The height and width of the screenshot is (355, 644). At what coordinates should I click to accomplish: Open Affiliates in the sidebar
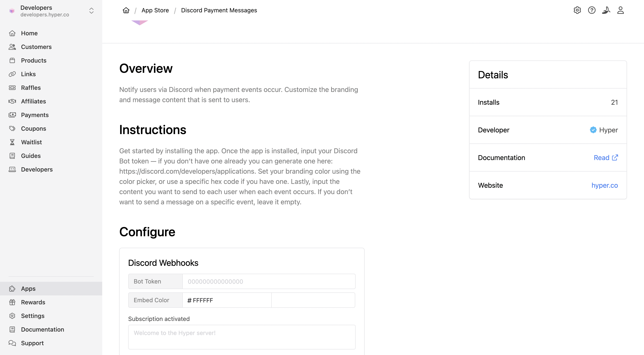(33, 101)
